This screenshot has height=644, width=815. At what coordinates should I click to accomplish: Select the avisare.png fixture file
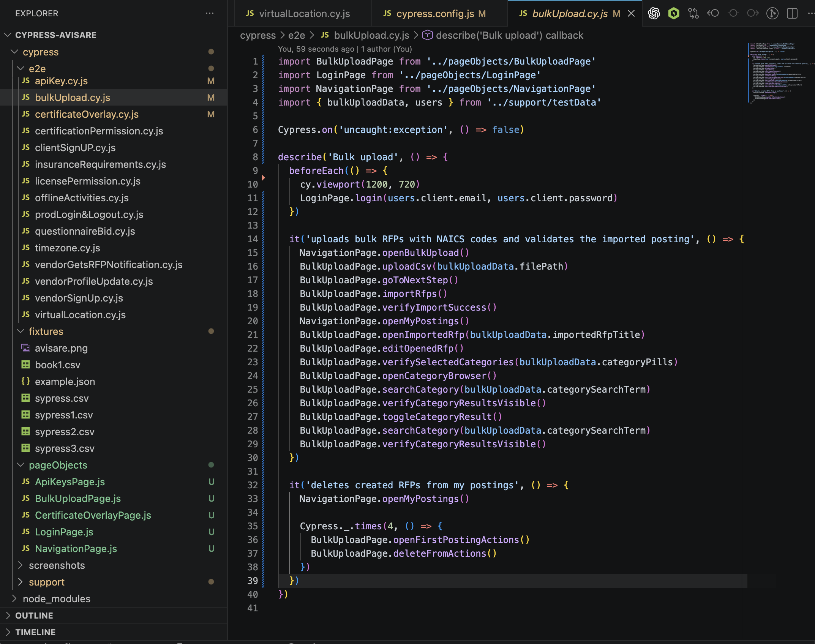tap(61, 348)
